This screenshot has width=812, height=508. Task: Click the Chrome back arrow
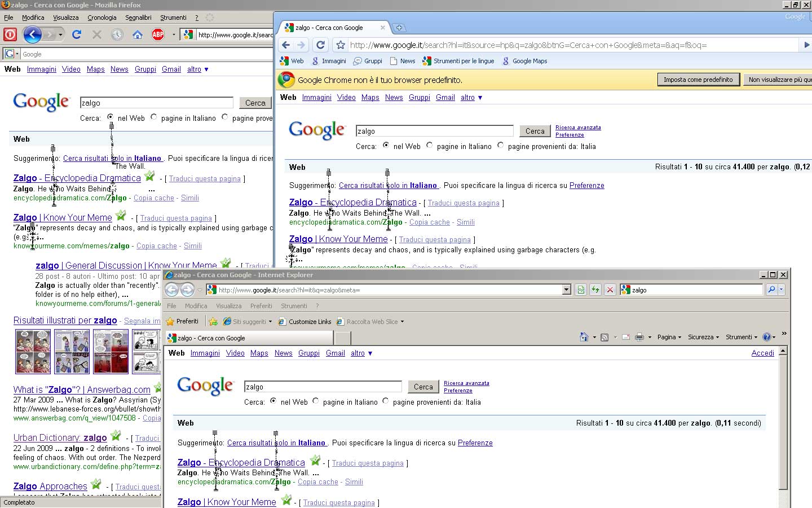[286, 45]
